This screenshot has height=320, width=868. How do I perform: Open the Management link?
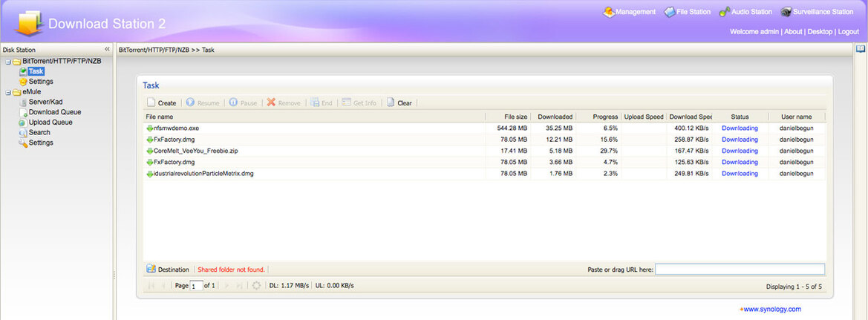point(630,12)
